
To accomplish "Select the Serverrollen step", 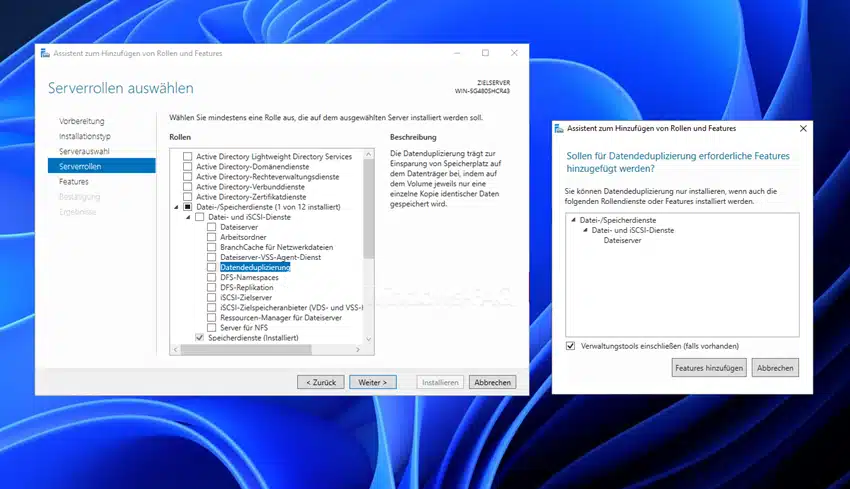I will click(101, 166).
